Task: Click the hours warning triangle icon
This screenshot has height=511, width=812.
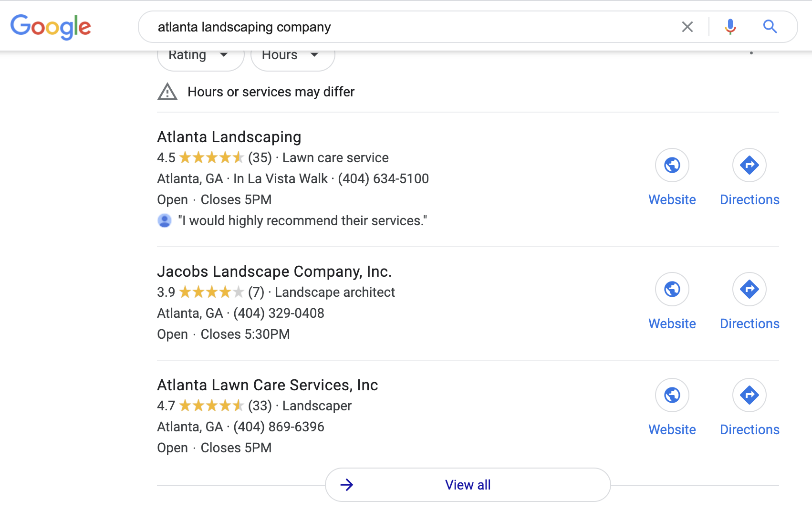Action: 167,92
